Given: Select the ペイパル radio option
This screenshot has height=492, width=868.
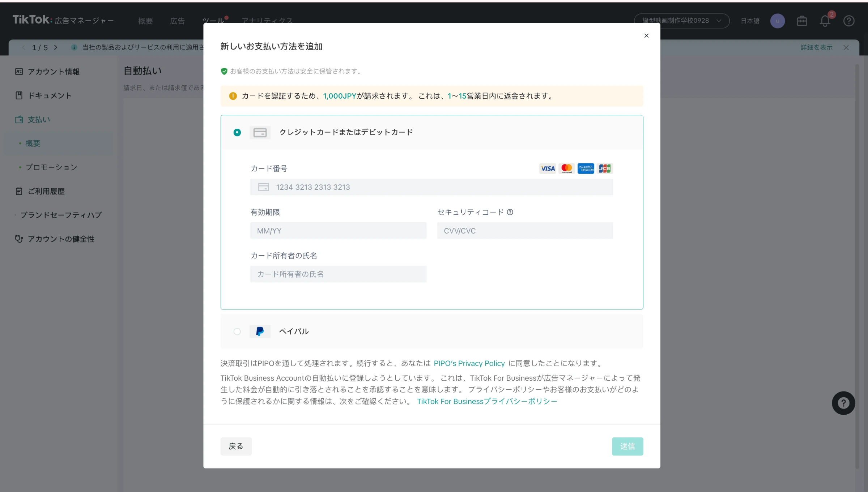Looking at the screenshot, I should [237, 331].
